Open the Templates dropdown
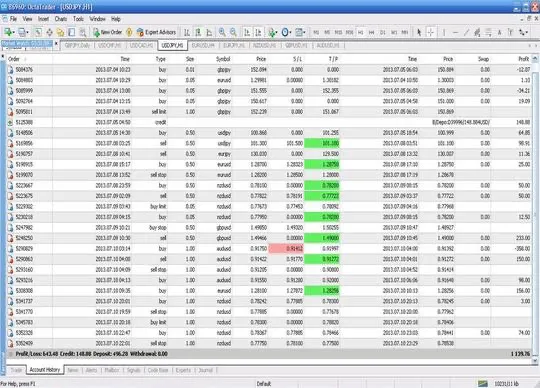Screen dimensions: 540x388 [x=300, y=32]
